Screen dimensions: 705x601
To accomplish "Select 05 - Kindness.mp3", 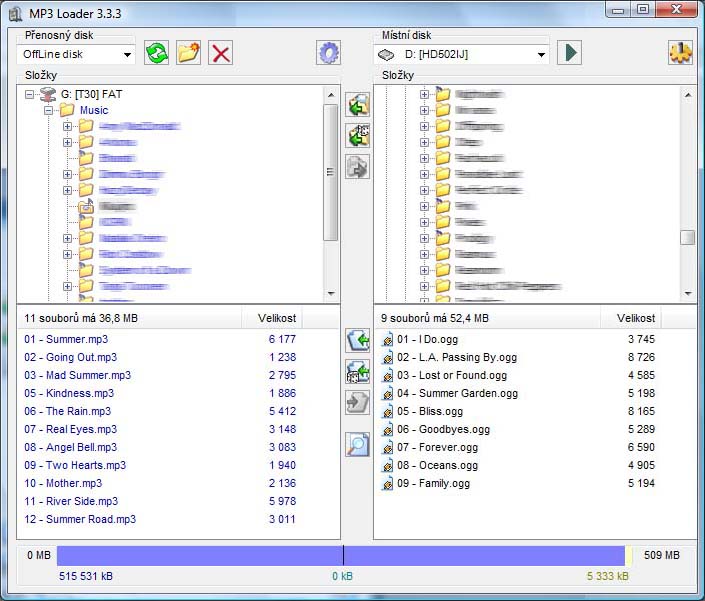I will point(69,393).
